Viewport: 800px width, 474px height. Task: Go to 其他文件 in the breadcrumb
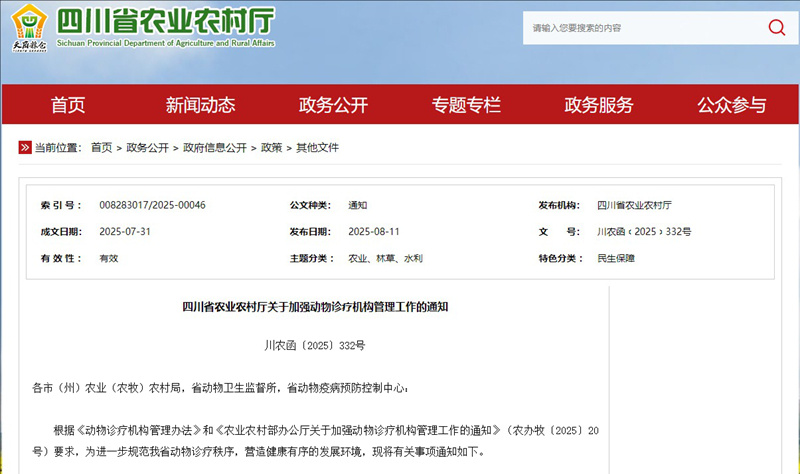[317, 147]
